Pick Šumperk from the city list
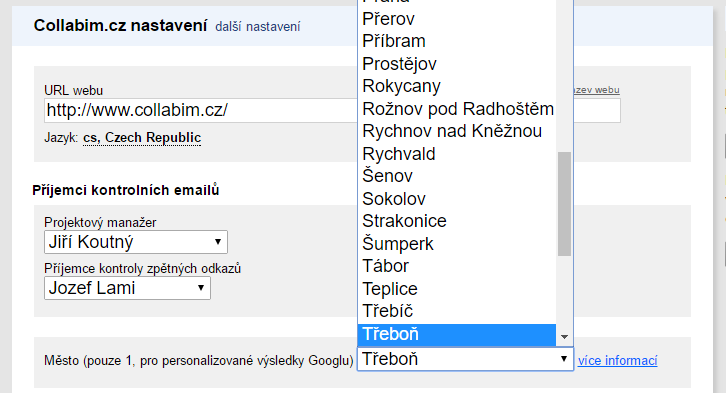726x393 pixels. [457, 243]
